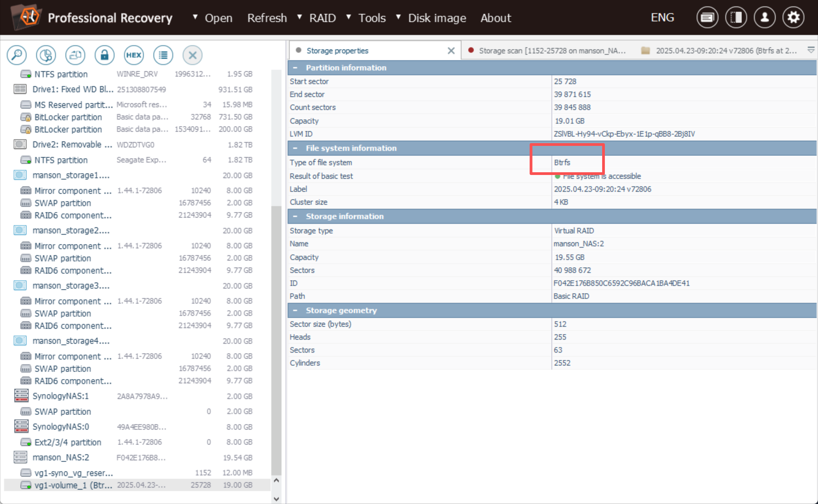Image resolution: width=818 pixels, height=504 pixels.
Task: Click the Virtual RAID storage type value
Action: point(574,230)
